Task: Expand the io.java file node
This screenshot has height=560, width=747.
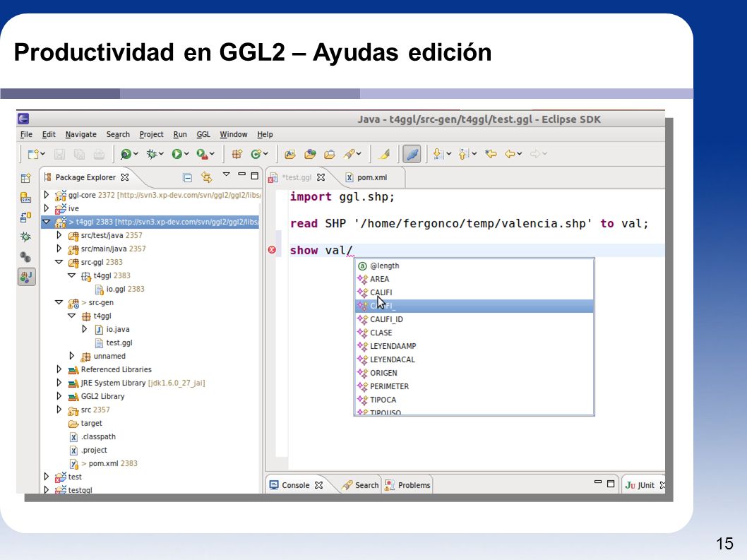Action: [x=84, y=329]
